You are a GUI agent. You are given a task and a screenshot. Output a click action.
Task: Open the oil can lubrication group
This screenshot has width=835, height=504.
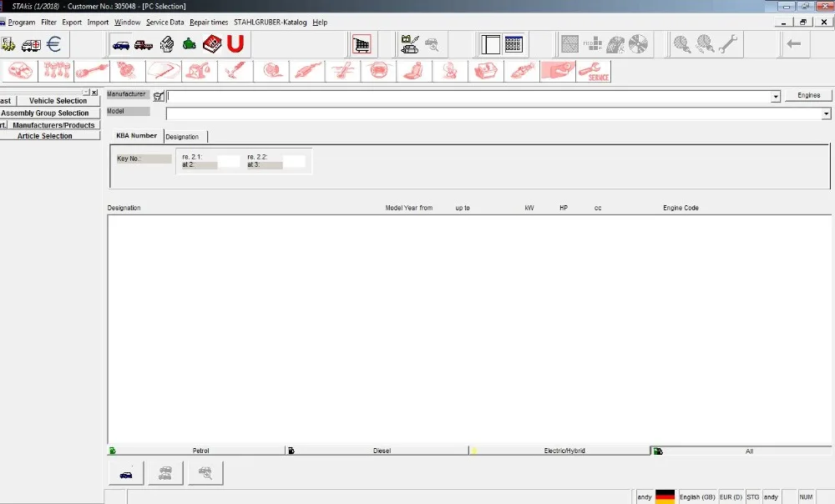(200, 71)
